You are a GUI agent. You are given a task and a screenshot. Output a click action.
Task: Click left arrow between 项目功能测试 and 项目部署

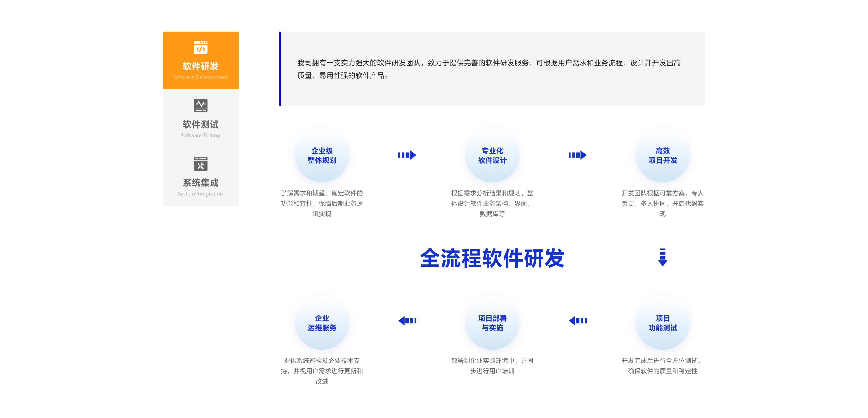(x=578, y=321)
